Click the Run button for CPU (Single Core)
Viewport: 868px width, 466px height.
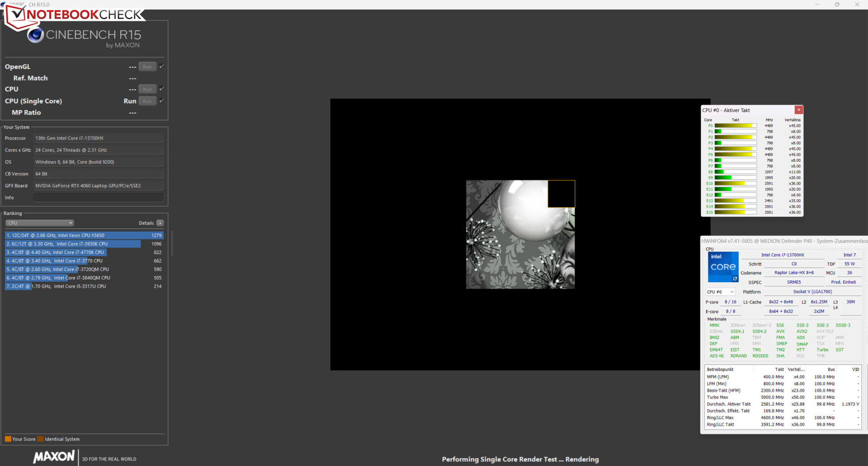pos(147,101)
